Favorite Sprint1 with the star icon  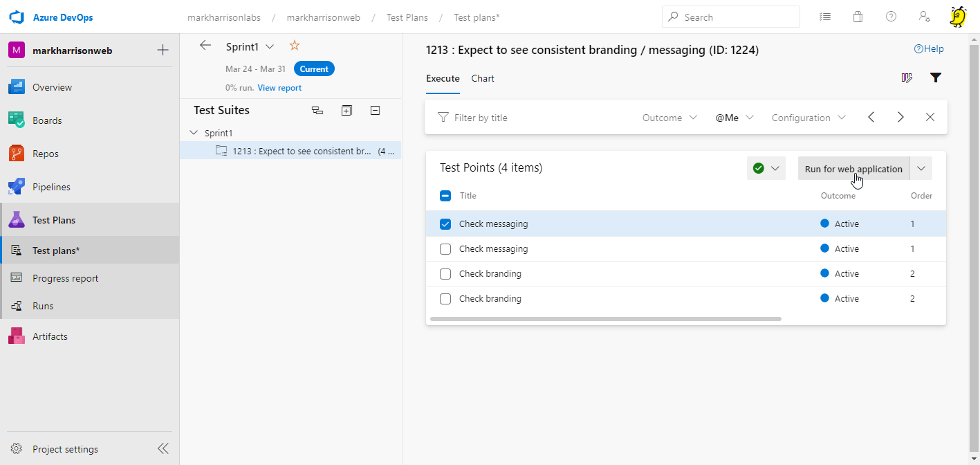pos(294,46)
